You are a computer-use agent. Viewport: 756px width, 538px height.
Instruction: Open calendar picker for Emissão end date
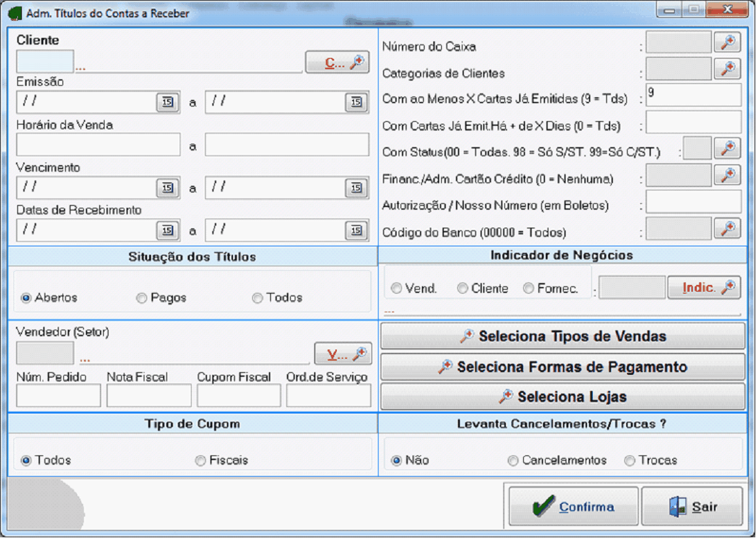pyautogui.click(x=356, y=103)
